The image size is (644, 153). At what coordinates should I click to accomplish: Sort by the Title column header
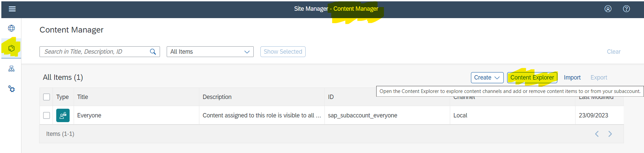(83, 97)
